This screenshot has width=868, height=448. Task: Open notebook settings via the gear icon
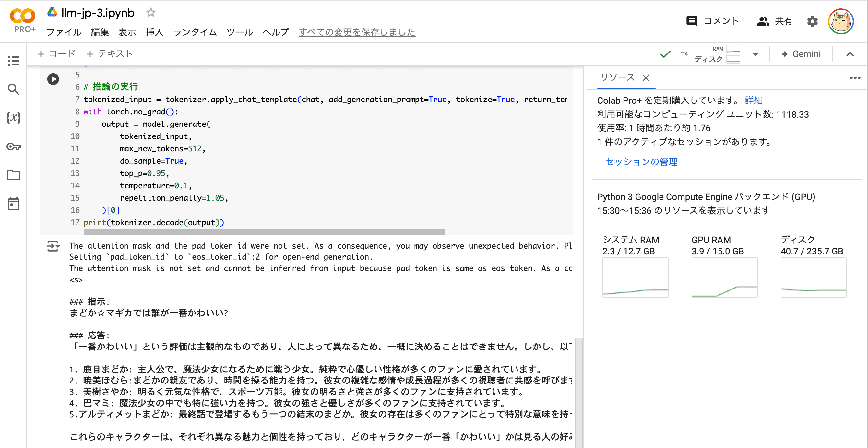813,21
